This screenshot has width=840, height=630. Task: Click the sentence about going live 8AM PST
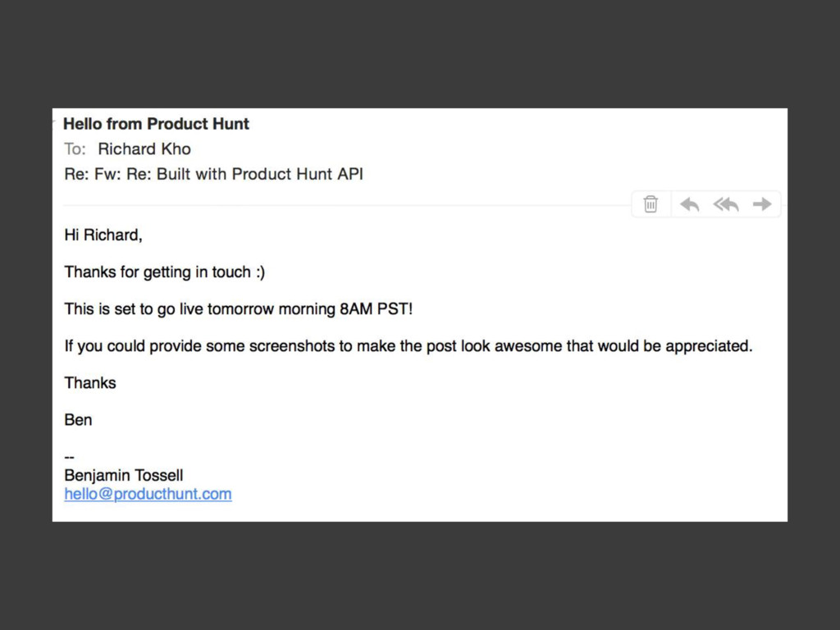(x=239, y=309)
